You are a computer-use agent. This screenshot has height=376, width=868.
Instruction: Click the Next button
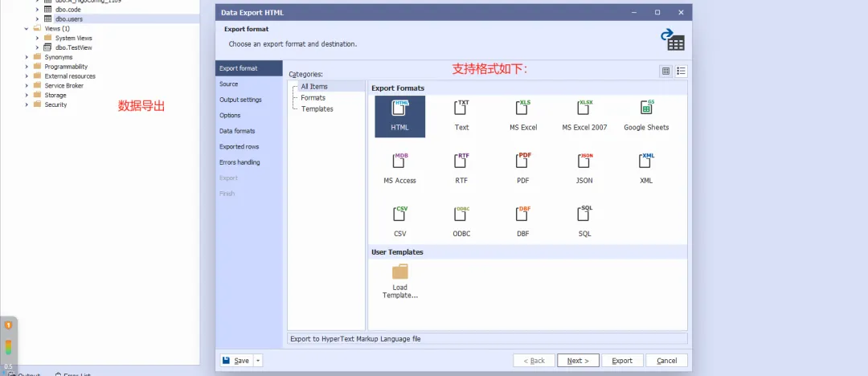578,361
